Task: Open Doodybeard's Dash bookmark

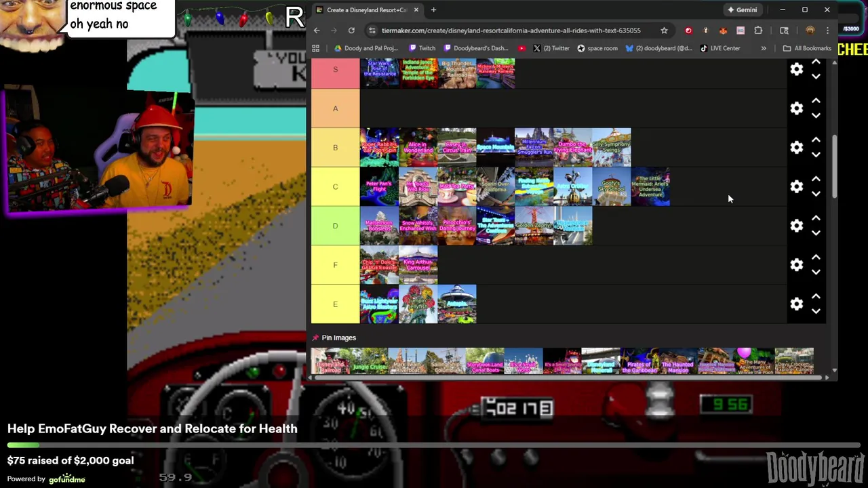Action: coord(476,48)
